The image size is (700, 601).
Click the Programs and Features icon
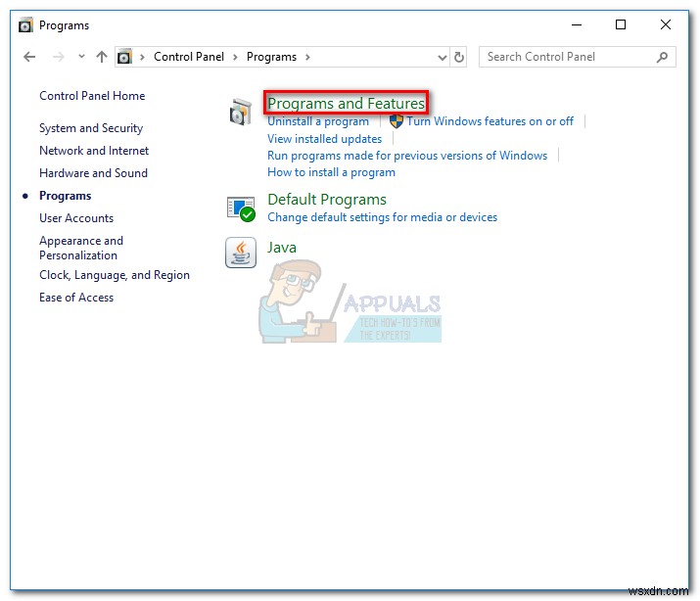click(241, 112)
